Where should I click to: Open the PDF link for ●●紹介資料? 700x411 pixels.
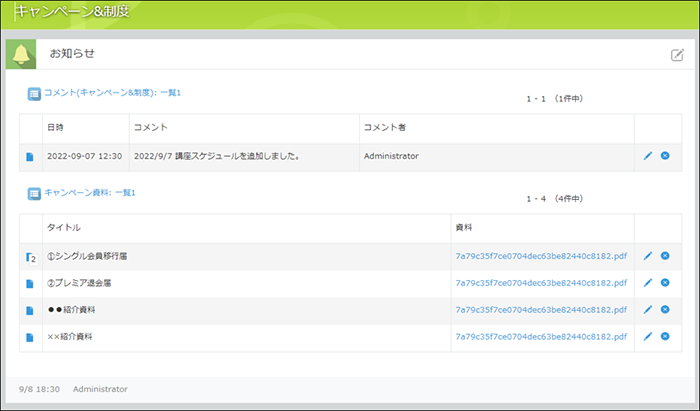coord(541,310)
